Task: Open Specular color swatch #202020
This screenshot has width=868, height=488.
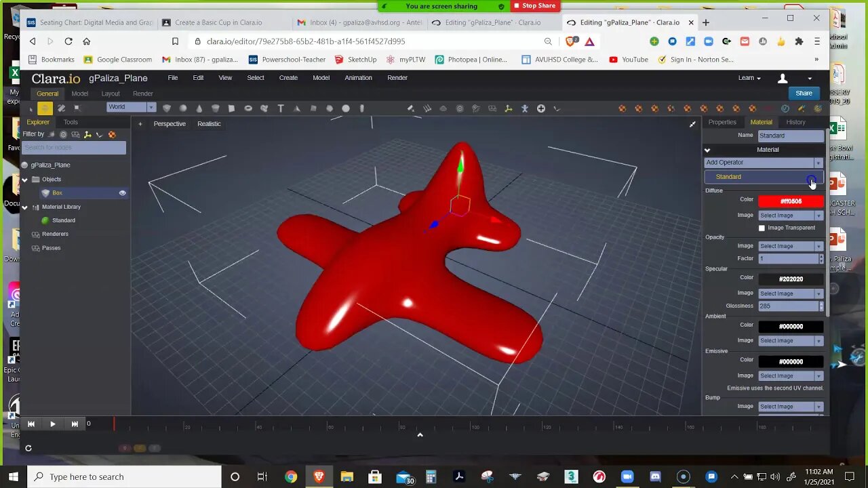Action: 791,279
